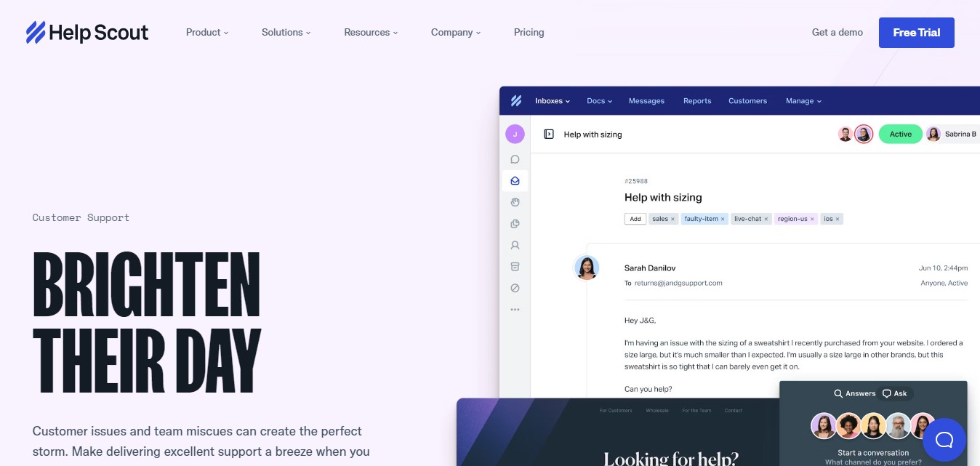Remove the ios tag
The width and height of the screenshot is (980, 466).
tap(838, 219)
